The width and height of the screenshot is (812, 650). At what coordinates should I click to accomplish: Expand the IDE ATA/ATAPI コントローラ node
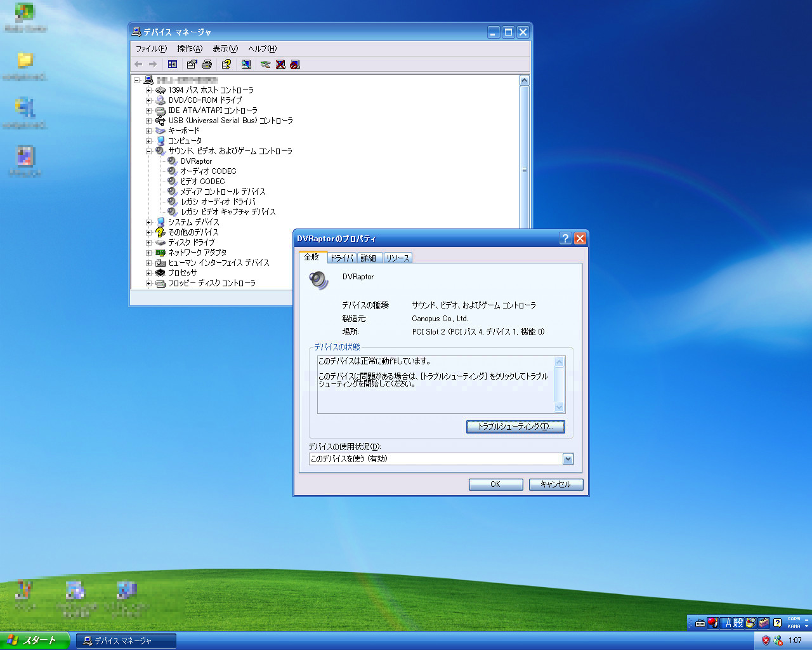[149, 110]
